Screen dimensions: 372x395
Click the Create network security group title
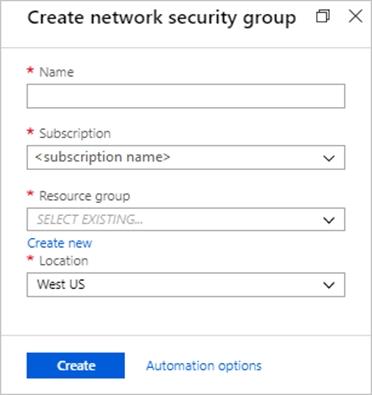(162, 18)
